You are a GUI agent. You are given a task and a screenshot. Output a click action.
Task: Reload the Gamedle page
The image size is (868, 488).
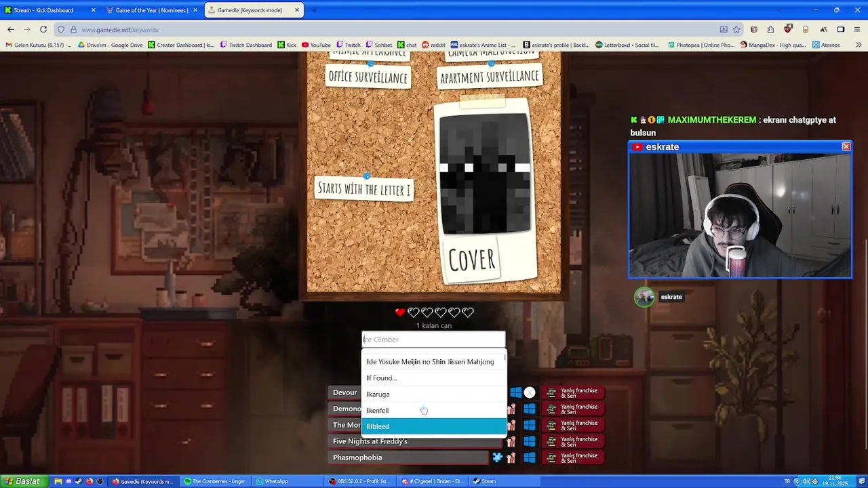pos(43,29)
